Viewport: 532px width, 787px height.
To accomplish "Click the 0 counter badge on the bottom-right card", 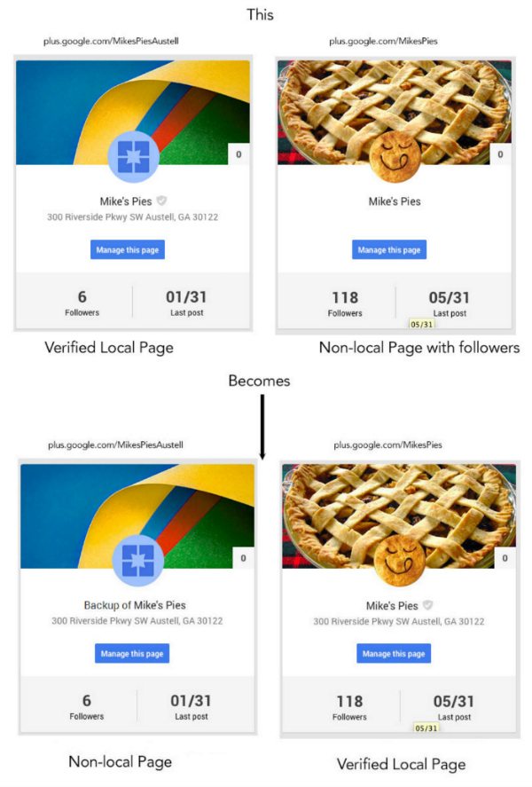I will tap(505, 557).
